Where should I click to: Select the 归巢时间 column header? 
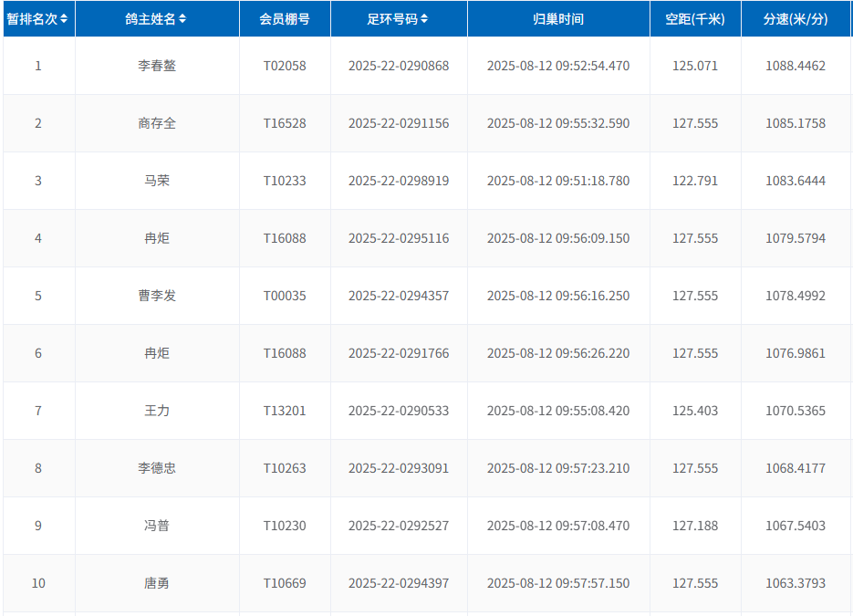tap(558, 19)
